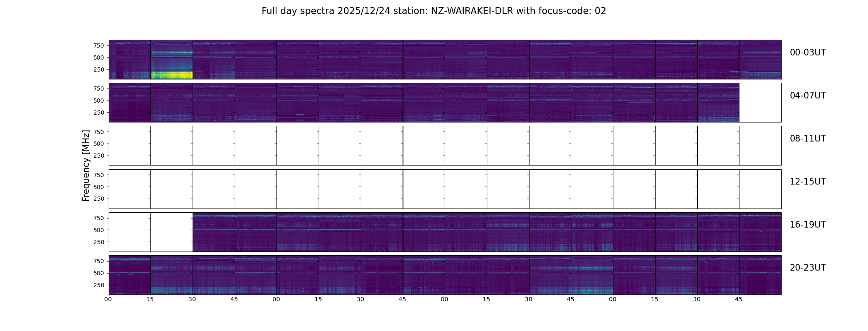
Task: Click the bright yellow burst spectrogram in 00-03UT row
Action: pos(172,60)
